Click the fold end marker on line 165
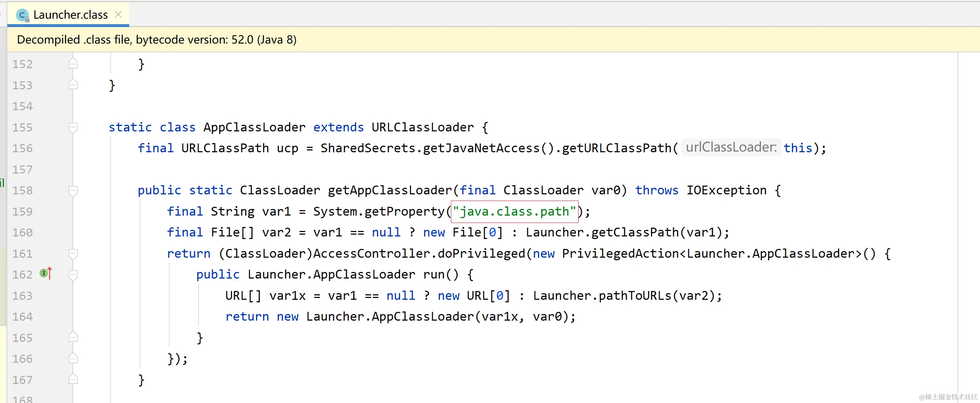The width and height of the screenshot is (980, 403). 73,337
